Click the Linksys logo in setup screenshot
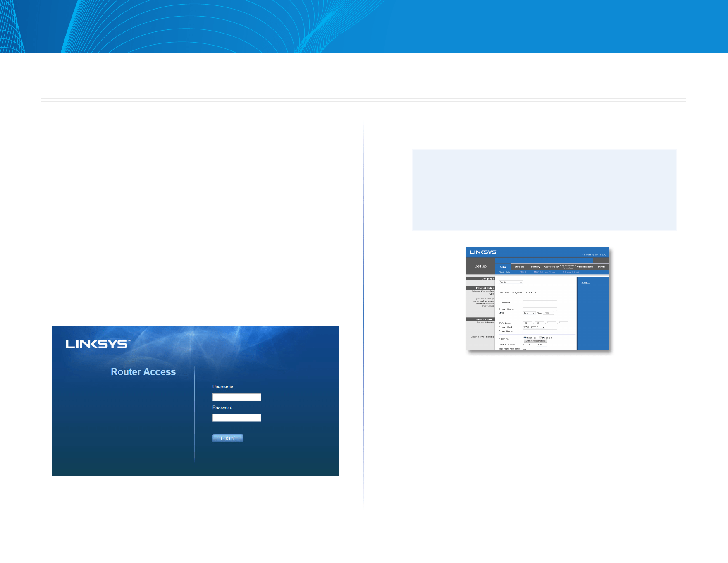Screen dimensions: 728x563 click(x=483, y=252)
